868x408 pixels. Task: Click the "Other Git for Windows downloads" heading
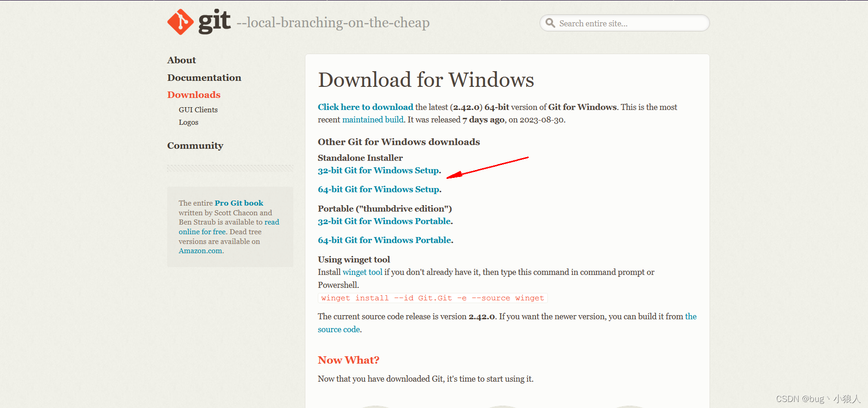point(399,142)
